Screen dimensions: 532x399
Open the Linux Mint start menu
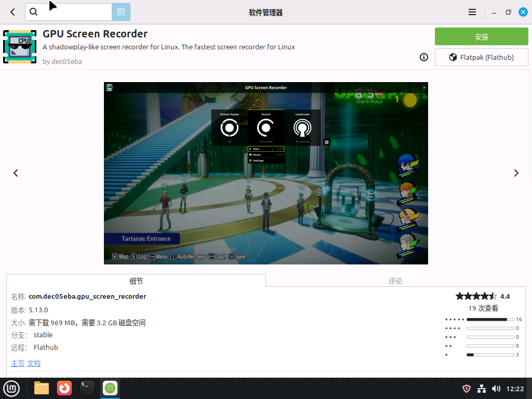11,388
